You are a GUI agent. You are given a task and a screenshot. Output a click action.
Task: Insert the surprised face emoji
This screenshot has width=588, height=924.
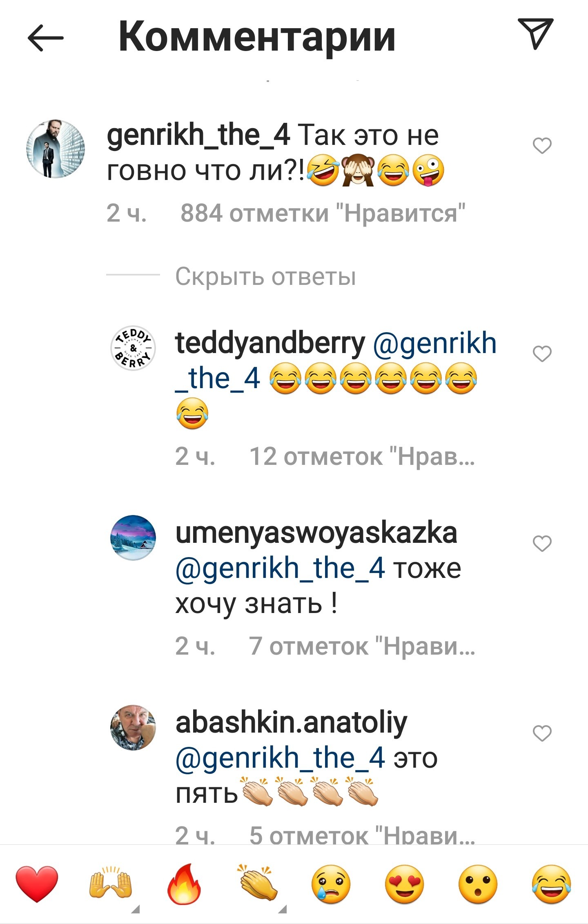click(x=478, y=884)
